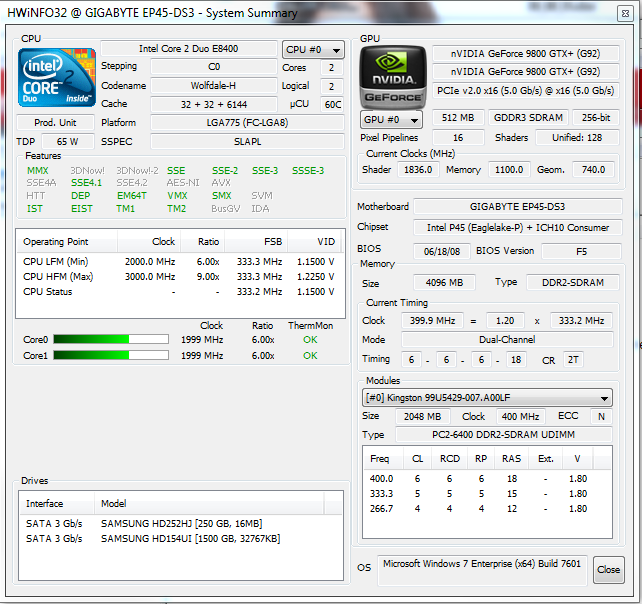
Task: Click the Shader clock 1836.0 field
Action: pyautogui.click(x=418, y=170)
